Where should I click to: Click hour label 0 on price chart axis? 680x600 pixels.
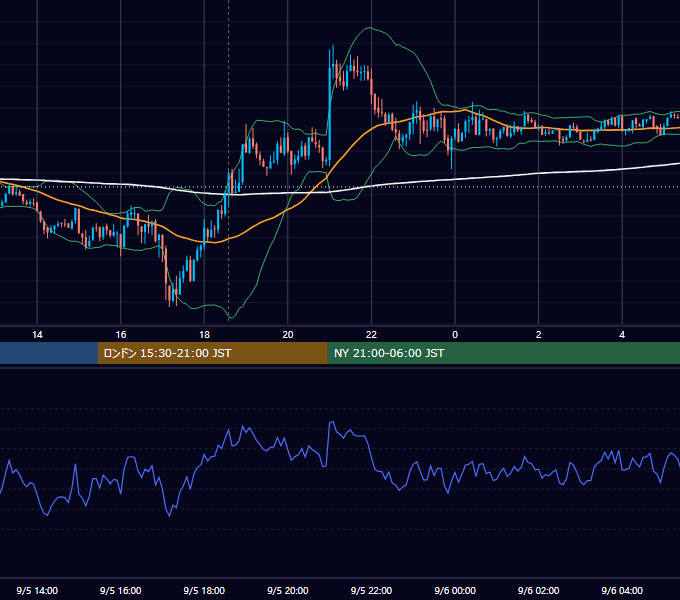pyautogui.click(x=455, y=335)
